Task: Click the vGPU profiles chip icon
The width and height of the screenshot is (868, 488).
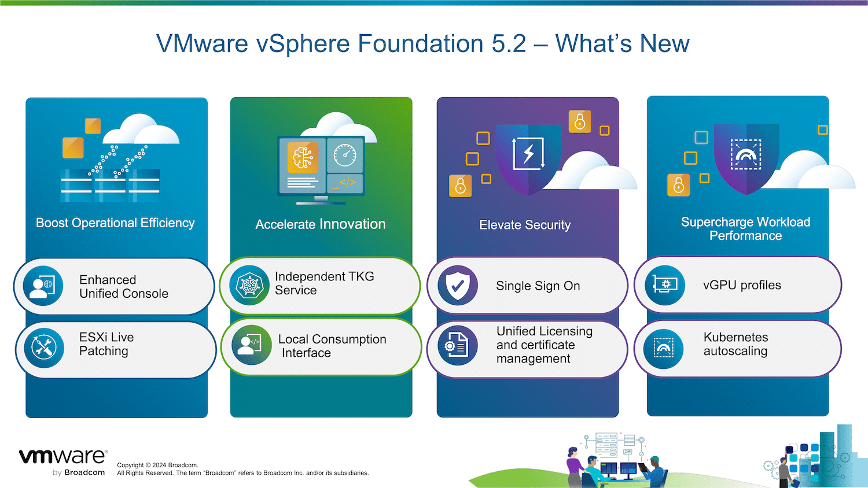Action: point(665,285)
